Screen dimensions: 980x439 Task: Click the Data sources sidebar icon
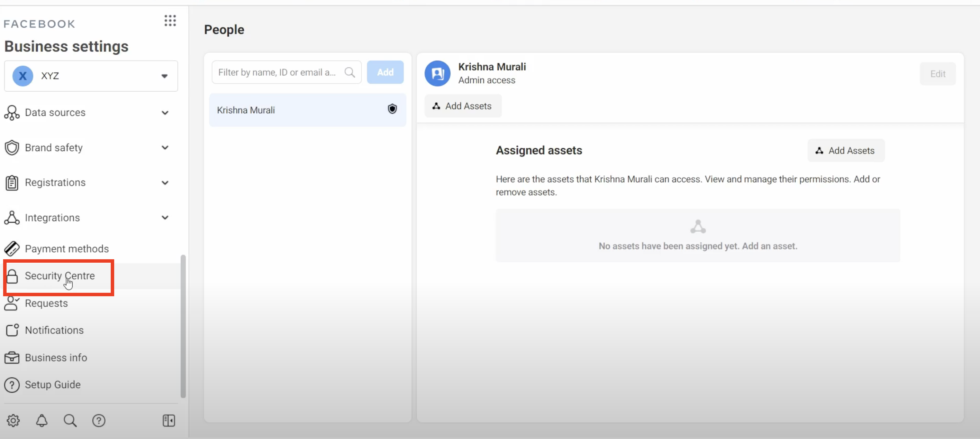click(12, 112)
